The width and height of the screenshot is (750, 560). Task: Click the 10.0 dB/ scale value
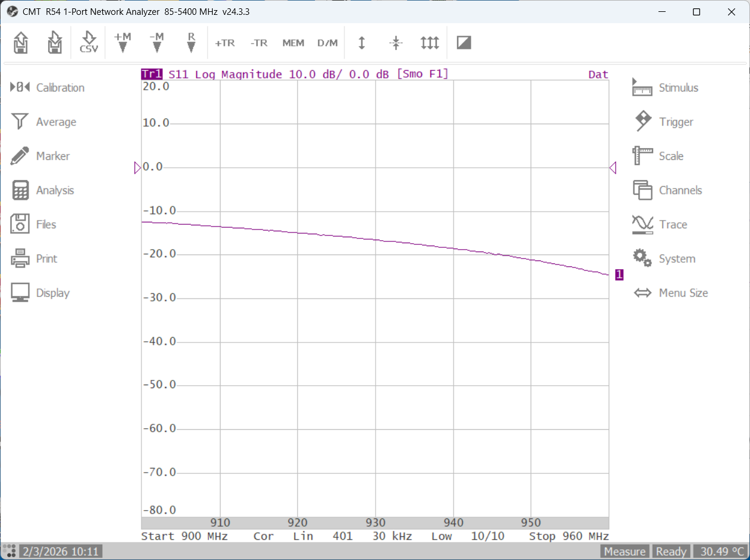[315, 74]
